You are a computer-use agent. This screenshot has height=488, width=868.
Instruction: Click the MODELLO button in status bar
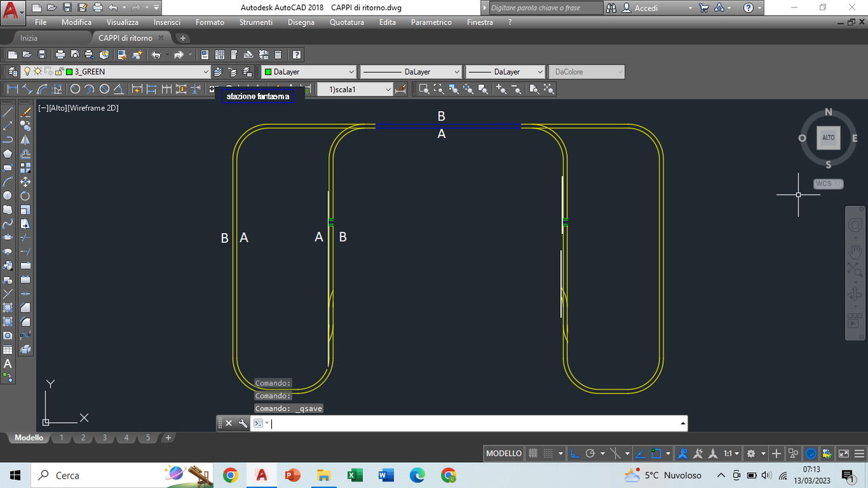(x=504, y=453)
